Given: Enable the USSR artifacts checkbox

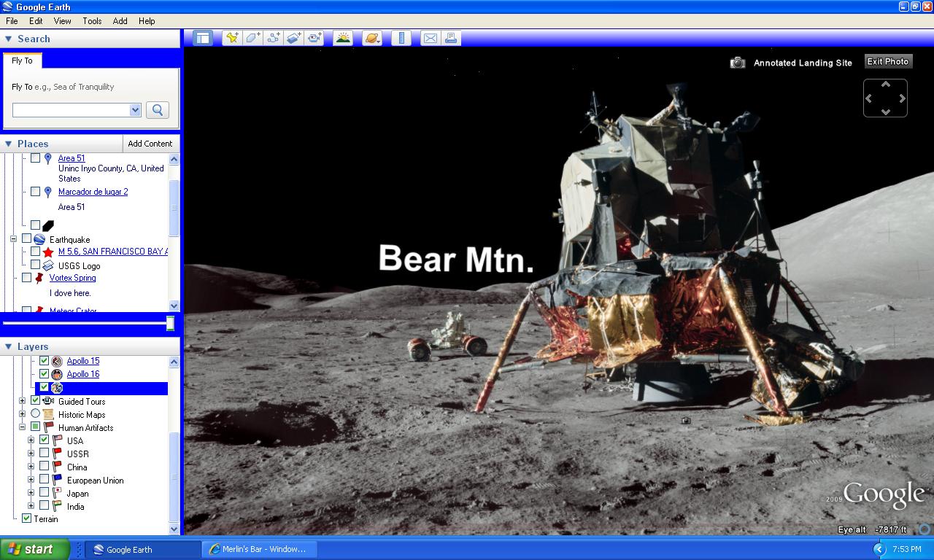Looking at the screenshot, I should pos(44,454).
